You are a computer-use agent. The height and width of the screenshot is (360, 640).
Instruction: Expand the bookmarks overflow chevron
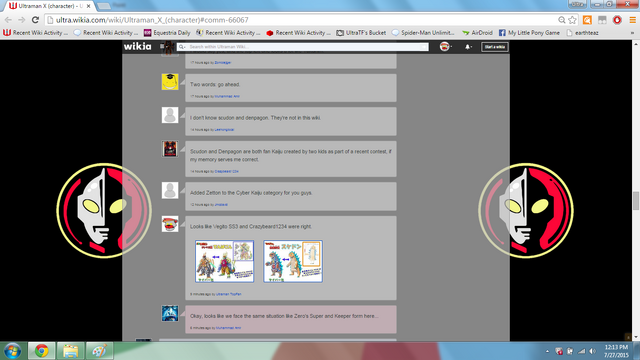tap(632, 33)
